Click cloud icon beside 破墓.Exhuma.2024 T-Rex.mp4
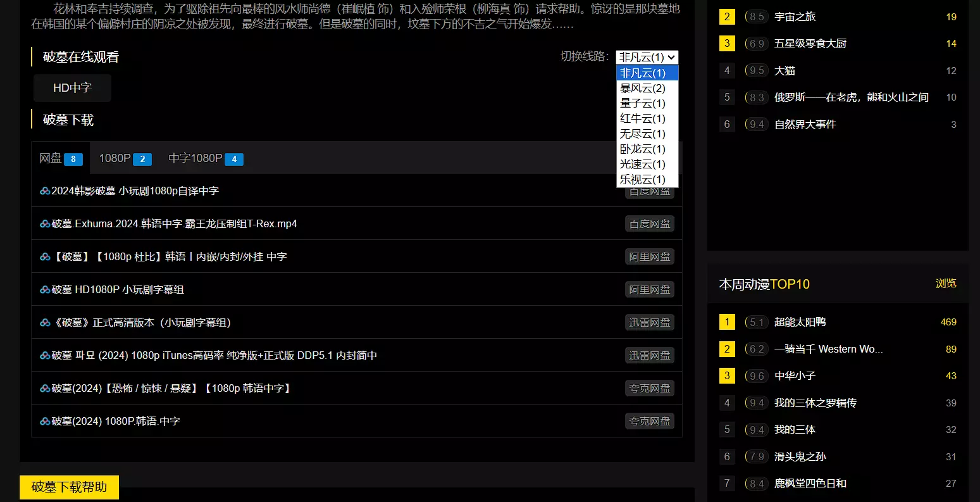This screenshot has height=502, width=980. (x=45, y=223)
